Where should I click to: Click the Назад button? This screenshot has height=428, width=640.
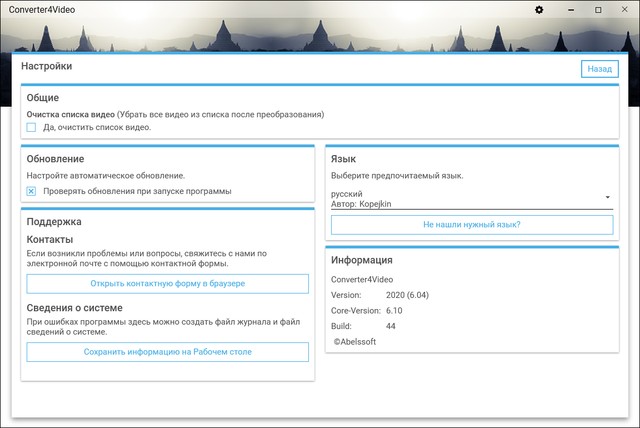599,69
